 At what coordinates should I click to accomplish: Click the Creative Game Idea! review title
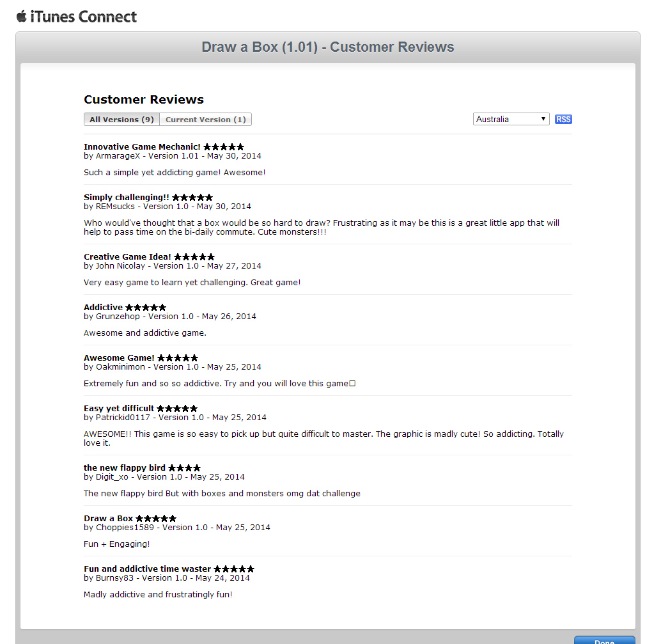click(127, 257)
